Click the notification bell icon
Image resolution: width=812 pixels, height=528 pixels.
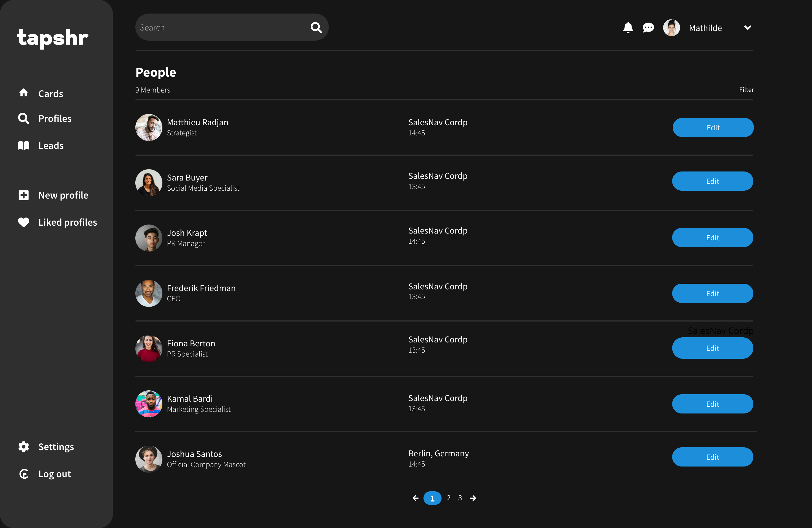(x=628, y=28)
